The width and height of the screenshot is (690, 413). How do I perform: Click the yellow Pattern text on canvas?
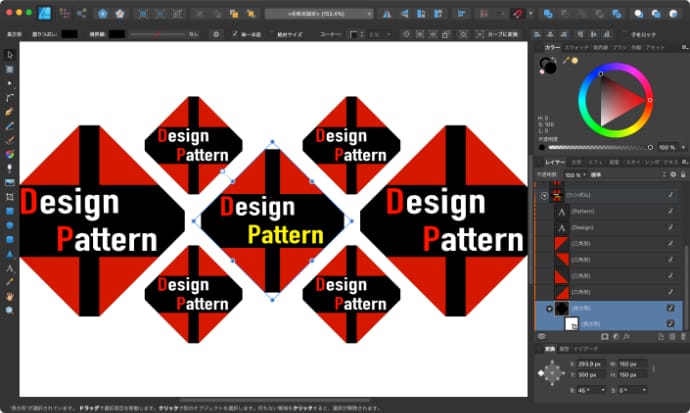[284, 236]
